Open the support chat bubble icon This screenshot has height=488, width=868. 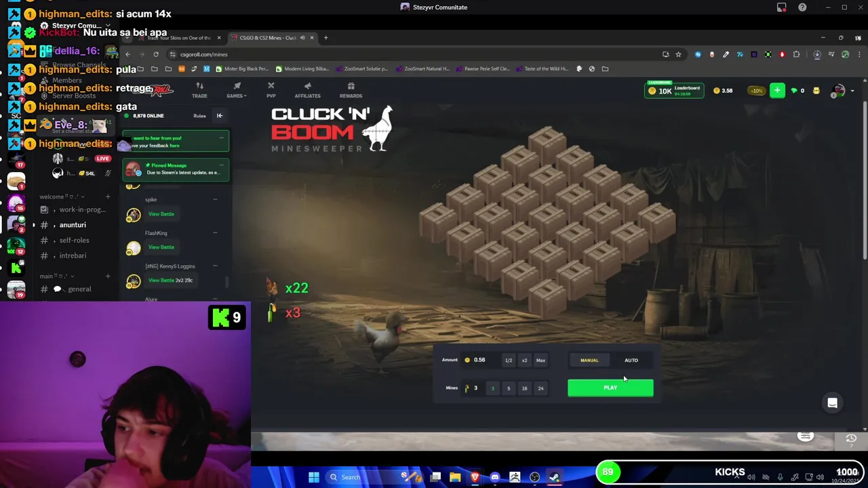832,403
